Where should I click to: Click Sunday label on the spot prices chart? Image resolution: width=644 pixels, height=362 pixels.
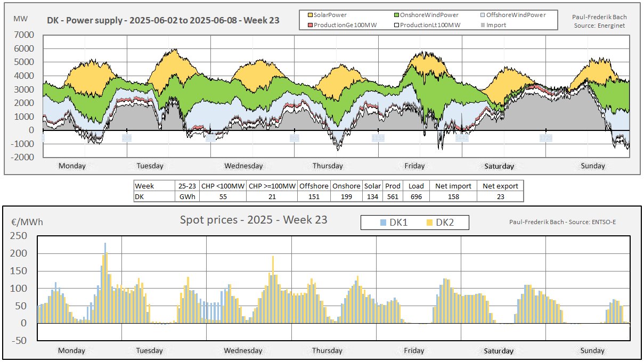coord(592,351)
